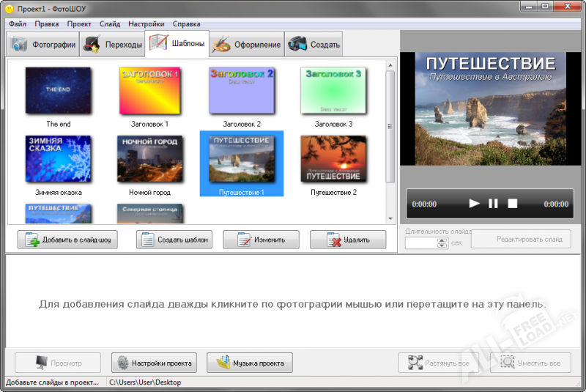Pause the slideshow preview
Viewport: 586px width, 392px height.
point(494,204)
